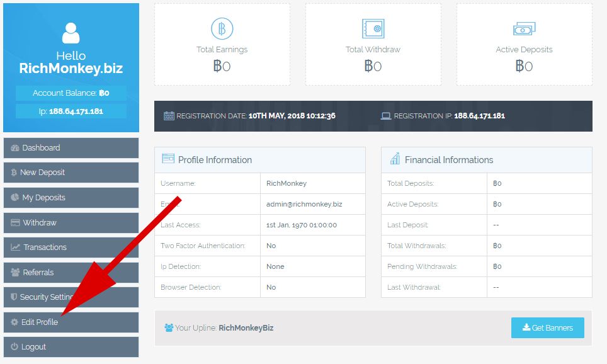Select the RichMonkey.biz greeting name
The height and width of the screenshot is (364, 607).
point(71,68)
